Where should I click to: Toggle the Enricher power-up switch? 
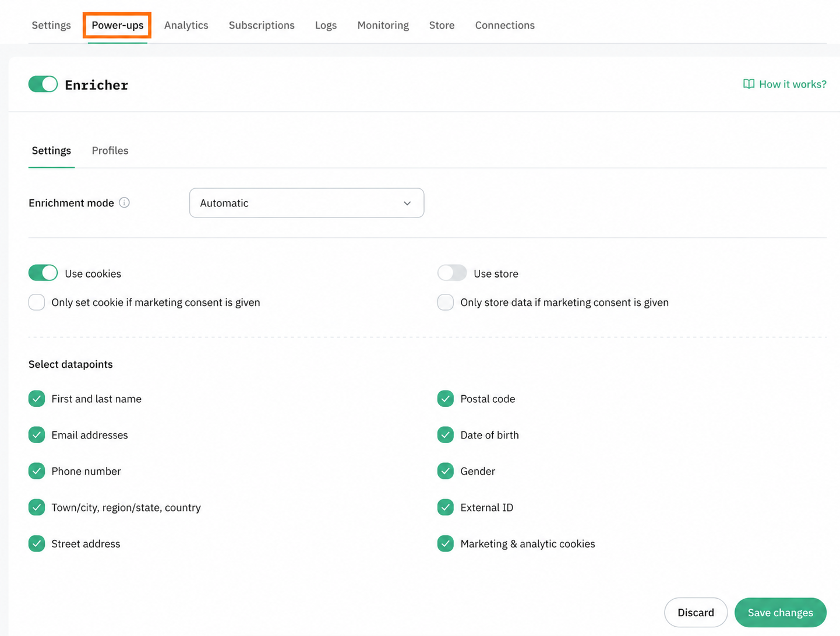(x=43, y=84)
